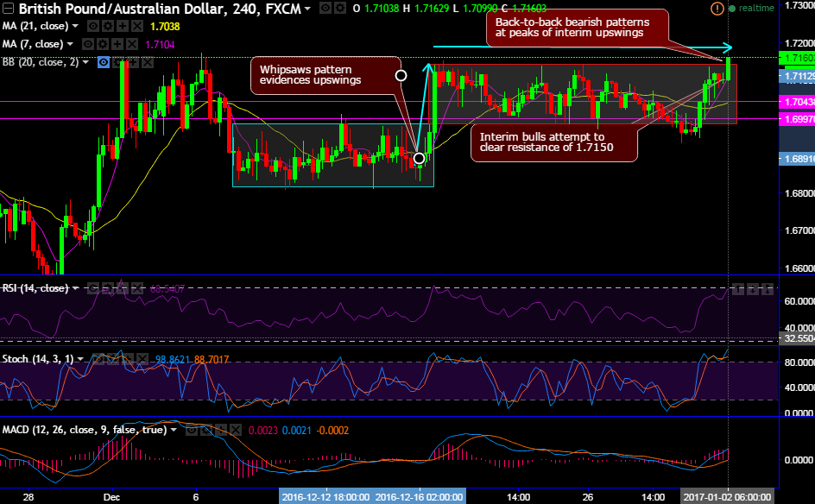Viewport: 815px width, 504px height.
Task: Click the green 1.7160 price label
Action: tap(798, 58)
